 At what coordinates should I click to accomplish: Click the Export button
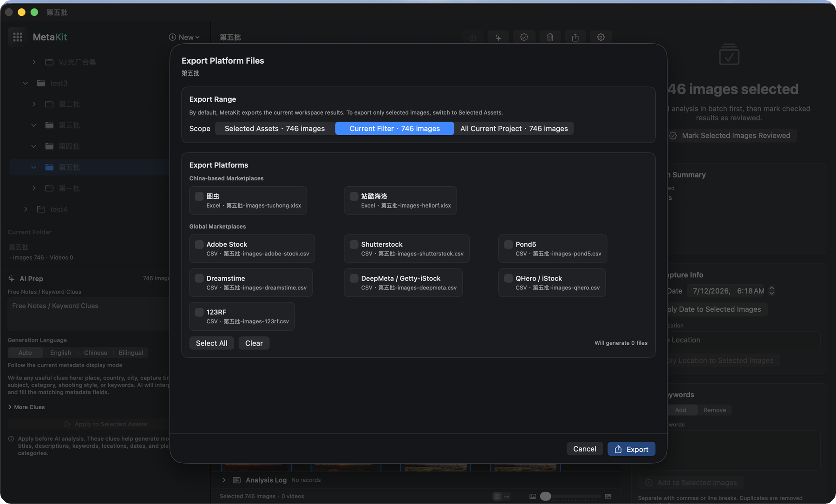pyautogui.click(x=631, y=449)
